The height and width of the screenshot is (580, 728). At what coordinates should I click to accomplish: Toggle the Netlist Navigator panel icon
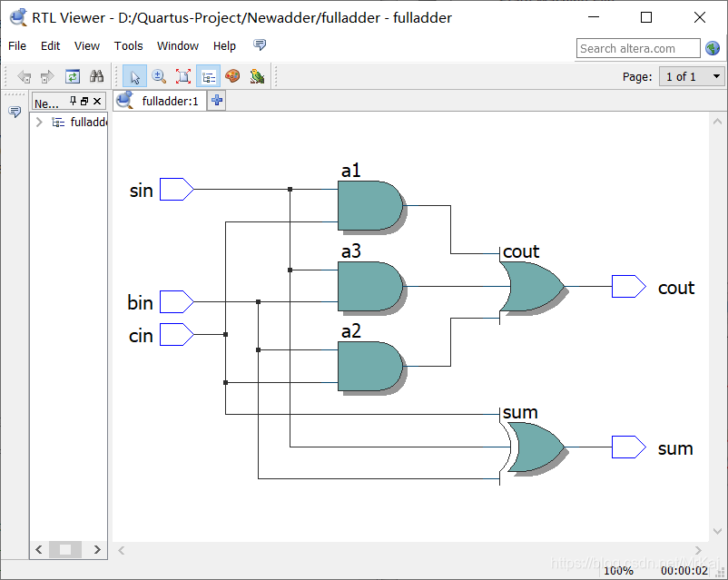click(x=208, y=76)
